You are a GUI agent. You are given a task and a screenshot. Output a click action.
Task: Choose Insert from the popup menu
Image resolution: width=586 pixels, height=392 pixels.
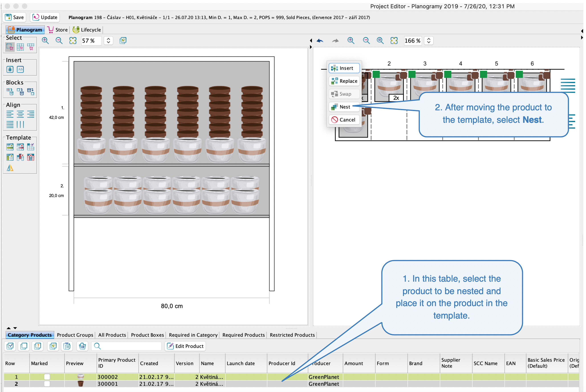(344, 68)
